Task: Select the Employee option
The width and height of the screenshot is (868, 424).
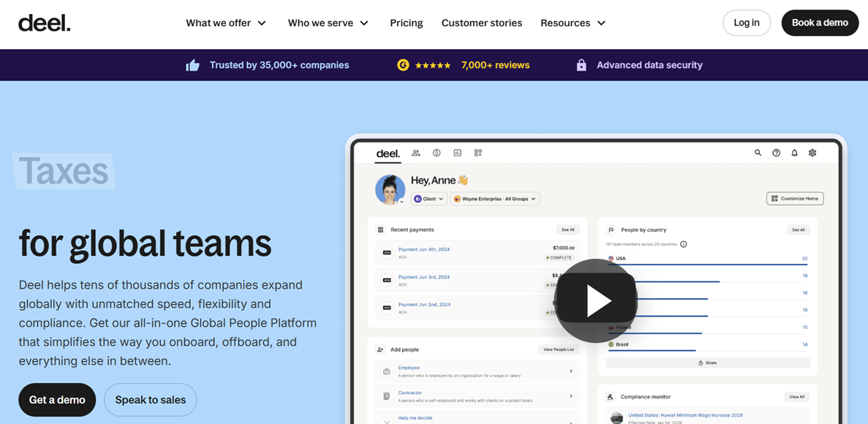Action: [x=478, y=371]
